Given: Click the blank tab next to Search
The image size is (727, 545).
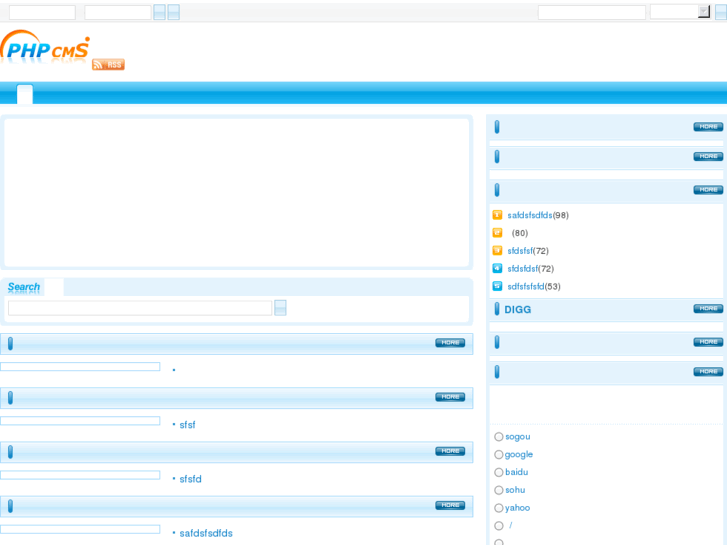Looking at the screenshot, I should [54, 287].
